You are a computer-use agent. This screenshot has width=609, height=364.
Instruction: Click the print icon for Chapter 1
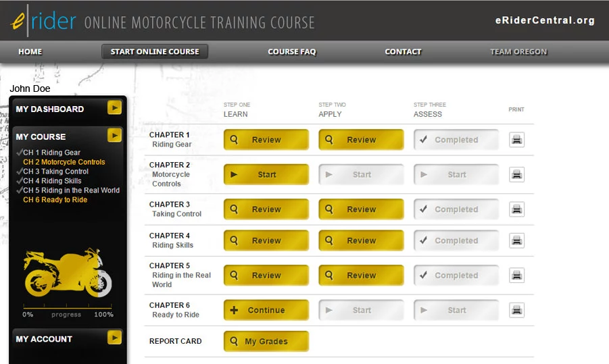point(516,140)
